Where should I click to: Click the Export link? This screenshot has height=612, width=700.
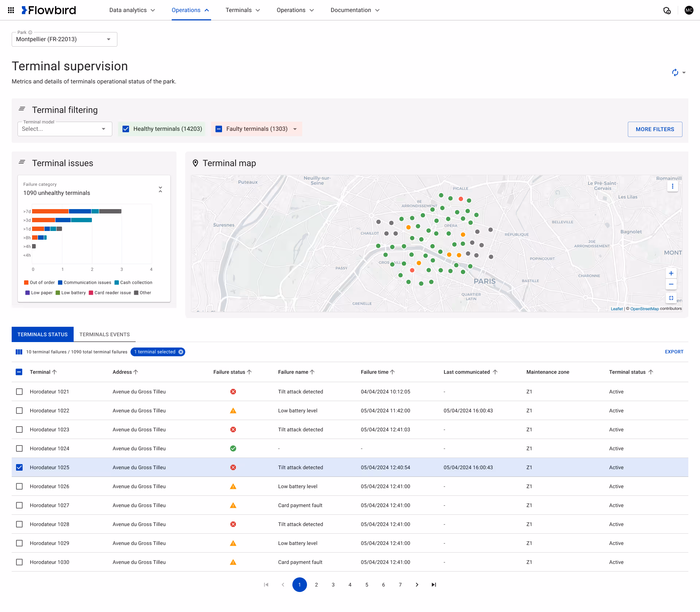point(674,352)
